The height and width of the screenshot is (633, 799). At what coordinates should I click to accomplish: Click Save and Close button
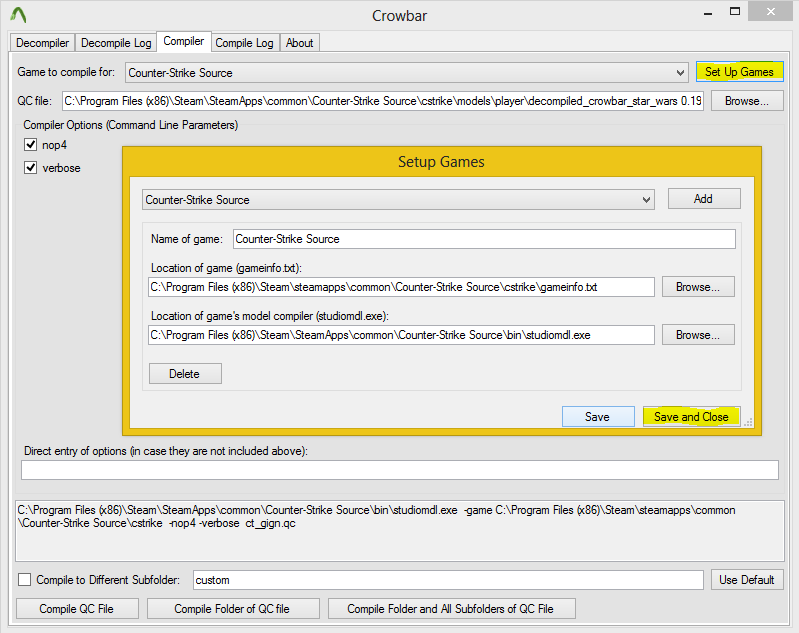pyautogui.click(x=691, y=417)
